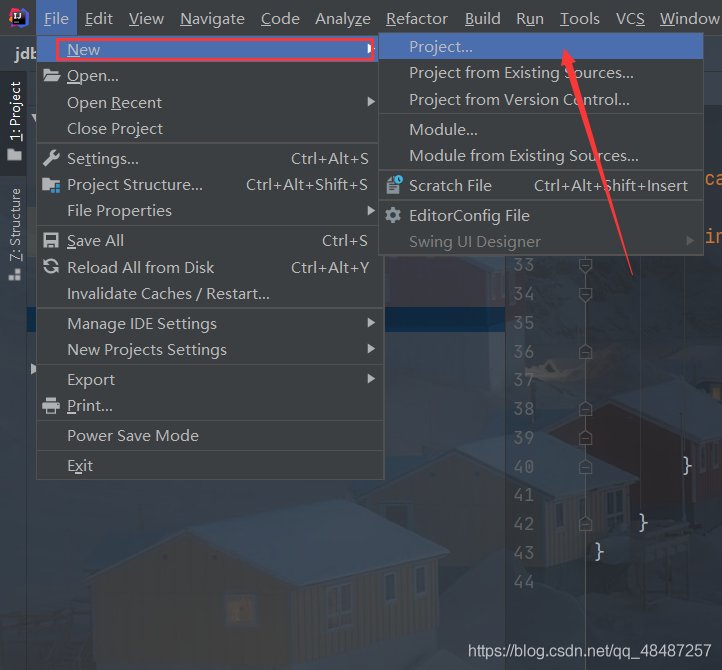Click the floppy disk Save All icon
722x670 pixels.
(51, 240)
